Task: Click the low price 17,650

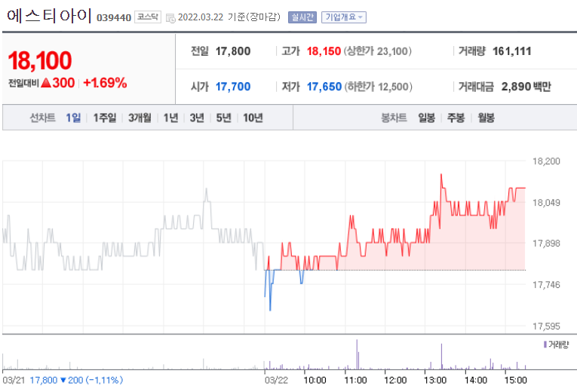Action: (324, 87)
